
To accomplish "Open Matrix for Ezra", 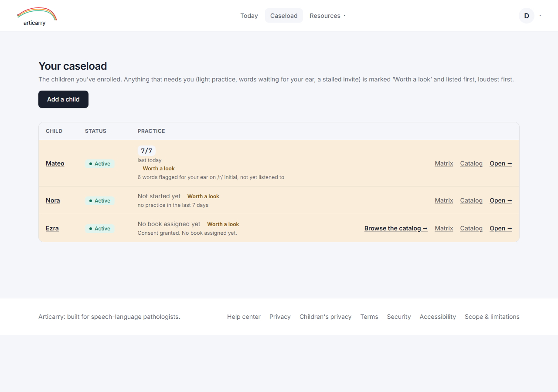I will [444, 228].
